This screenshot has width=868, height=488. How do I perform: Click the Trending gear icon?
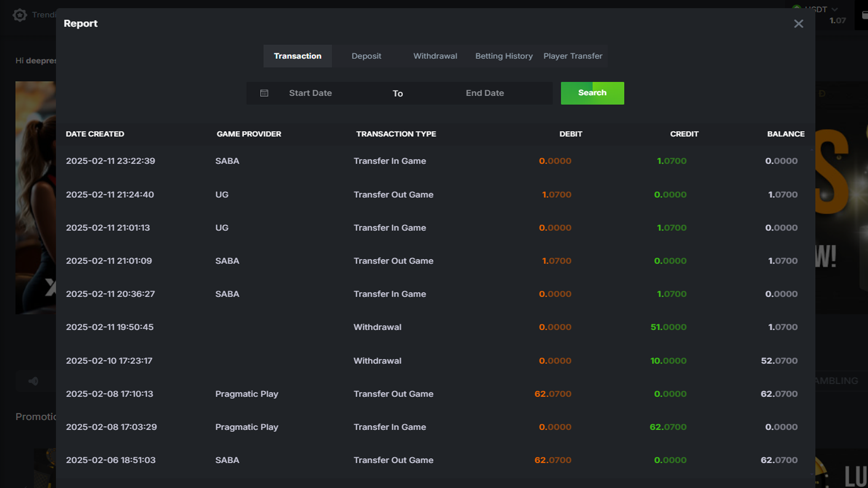(20, 15)
